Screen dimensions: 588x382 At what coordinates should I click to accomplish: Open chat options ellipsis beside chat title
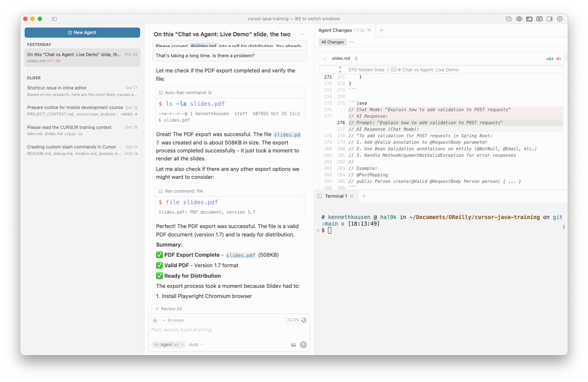point(302,34)
